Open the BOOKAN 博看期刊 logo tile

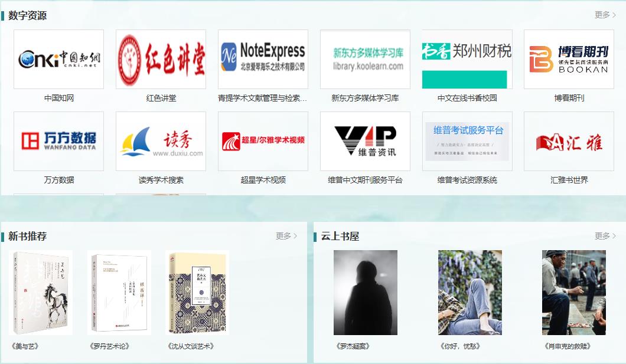coord(569,59)
